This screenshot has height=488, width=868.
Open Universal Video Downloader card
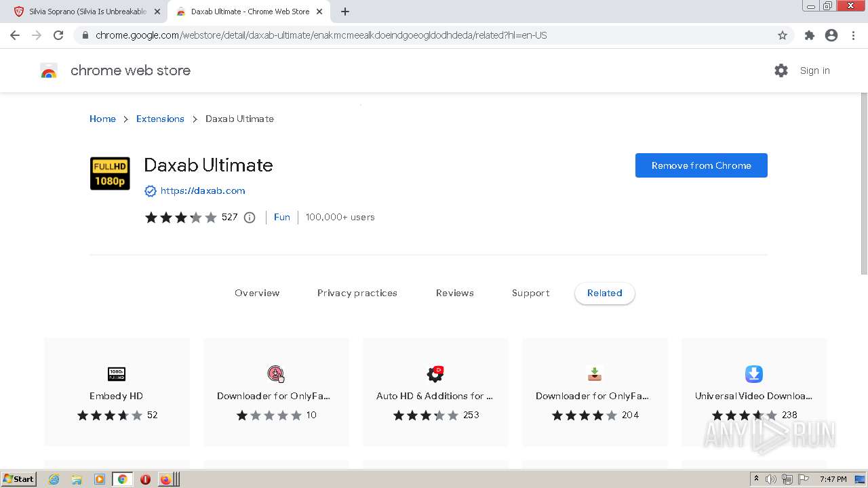(x=754, y=392)
